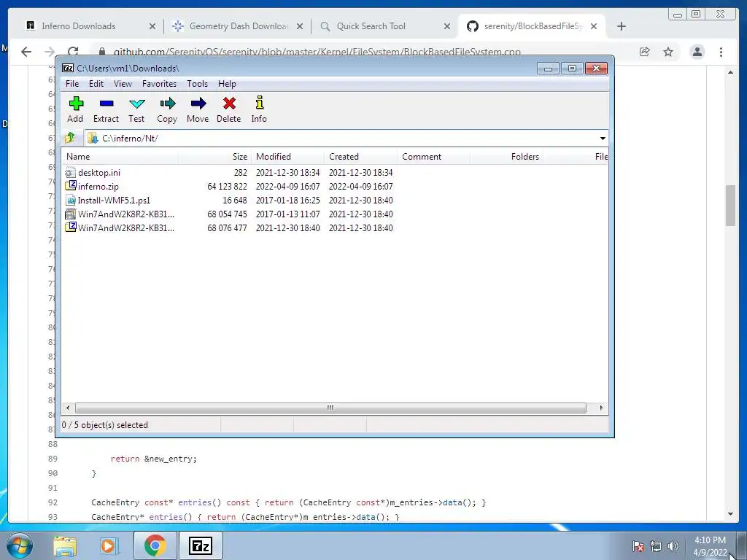Close the Inferno Downloads tab
The image size is (747, 560).
pyautogui.click(x=152, y=27)
